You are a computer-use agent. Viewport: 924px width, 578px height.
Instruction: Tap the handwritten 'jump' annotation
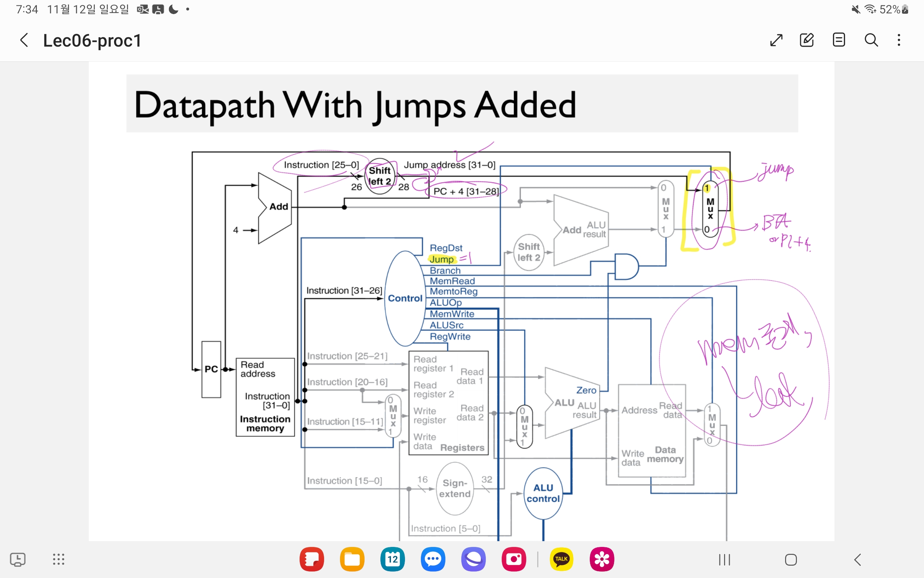click(777, 171)
